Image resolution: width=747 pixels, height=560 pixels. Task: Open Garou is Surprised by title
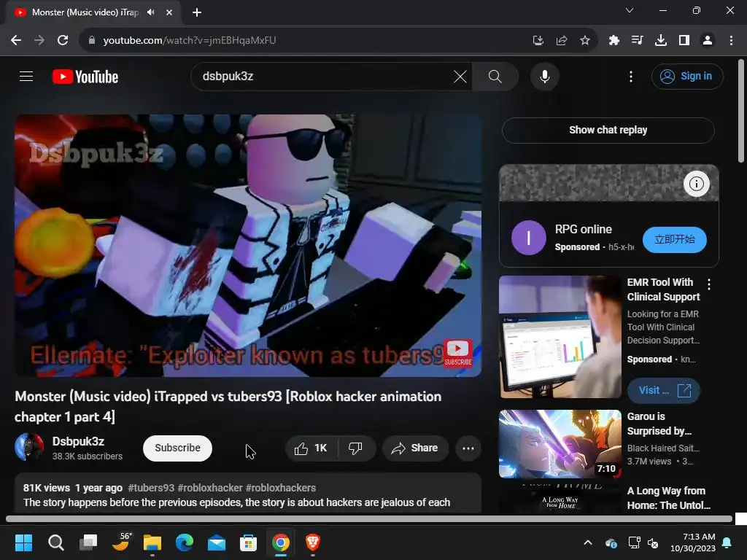659,424
